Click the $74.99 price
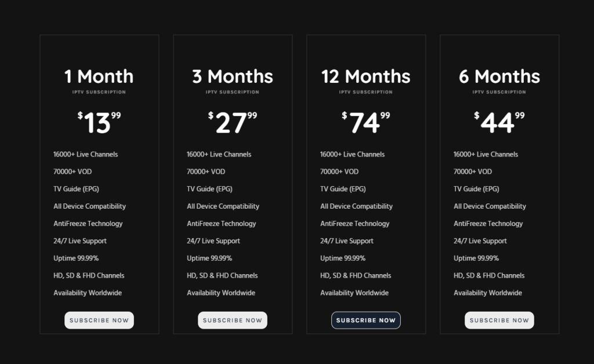The image size is (594, 364). [x=366, y=122]
